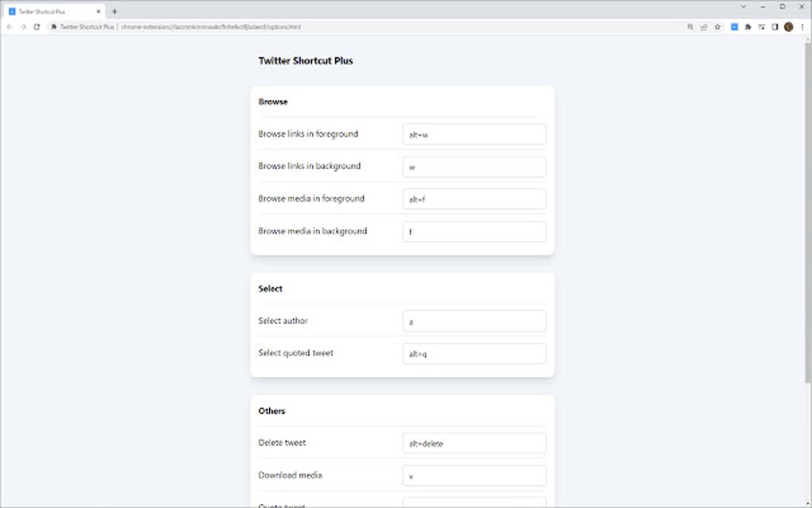Viewport: 812px width, 508px height.
Task: Click the 'Download media' label
Action: coord(290,475)
